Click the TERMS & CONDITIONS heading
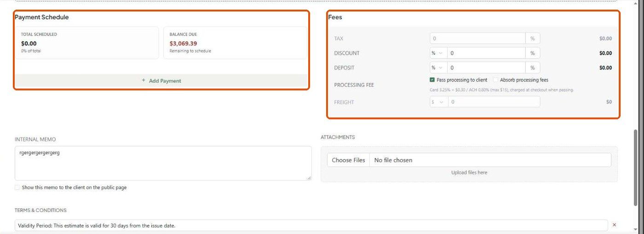This screenshot has width=644, height=234. (40, 210)
